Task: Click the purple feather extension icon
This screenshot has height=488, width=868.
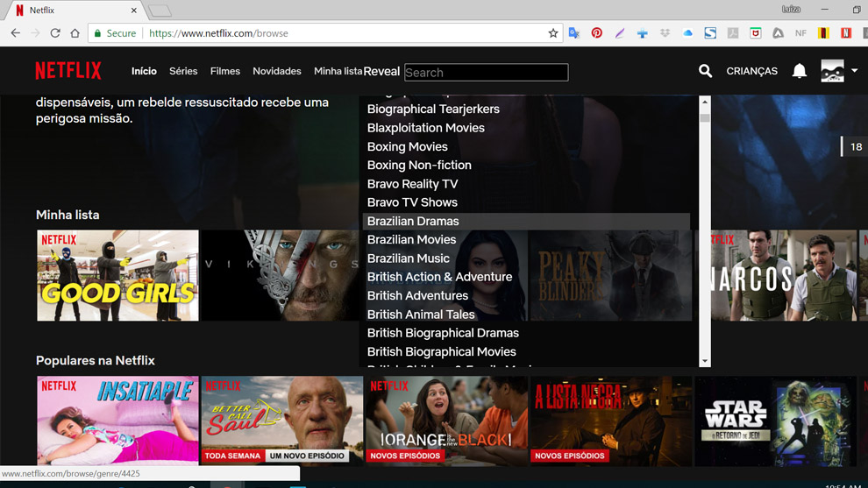Action: point(620,33)
